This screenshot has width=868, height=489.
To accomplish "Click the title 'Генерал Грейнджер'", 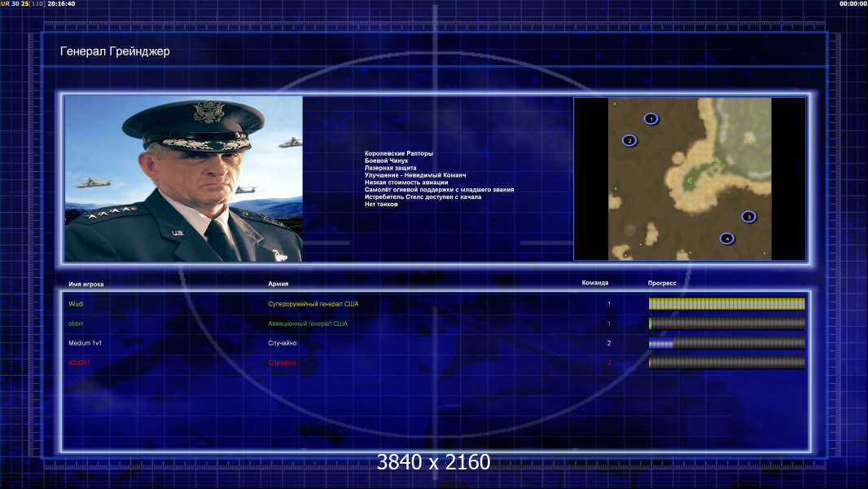I will point(115,51).
